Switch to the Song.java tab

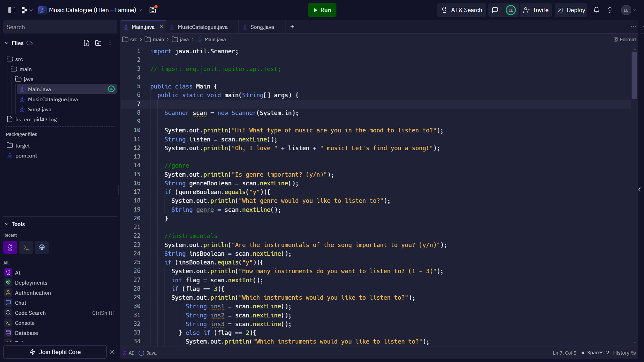262,27
